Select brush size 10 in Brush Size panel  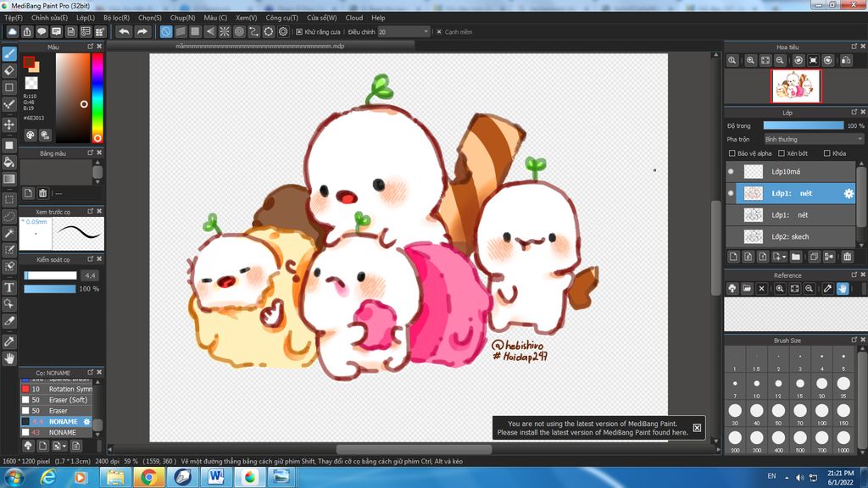[x=756, y=386]
